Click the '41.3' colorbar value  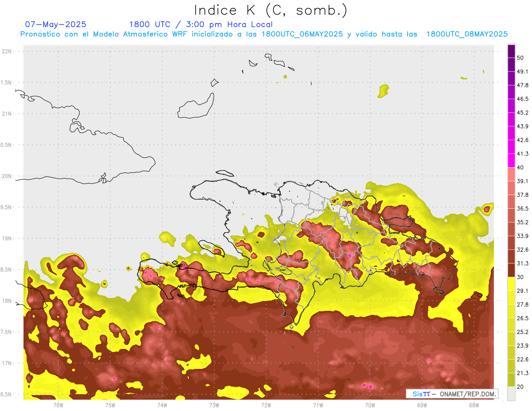523,154
